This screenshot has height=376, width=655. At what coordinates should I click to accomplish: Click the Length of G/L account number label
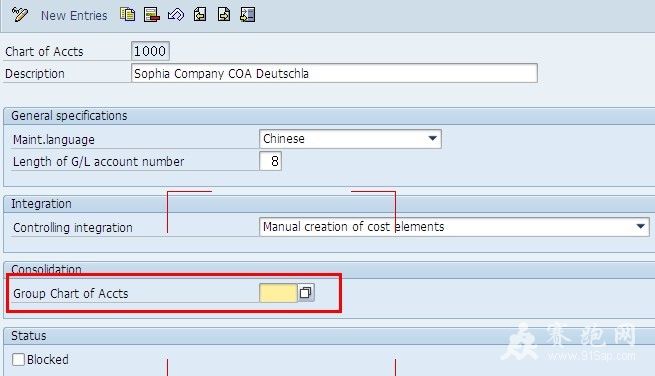(x=99, y=162)
